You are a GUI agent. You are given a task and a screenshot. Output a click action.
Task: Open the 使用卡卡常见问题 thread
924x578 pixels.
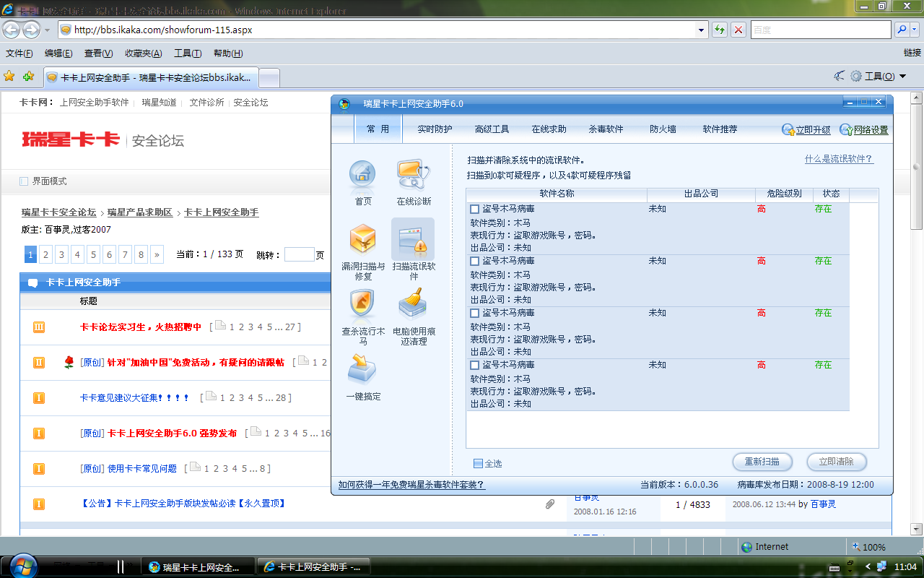[142, 468]
